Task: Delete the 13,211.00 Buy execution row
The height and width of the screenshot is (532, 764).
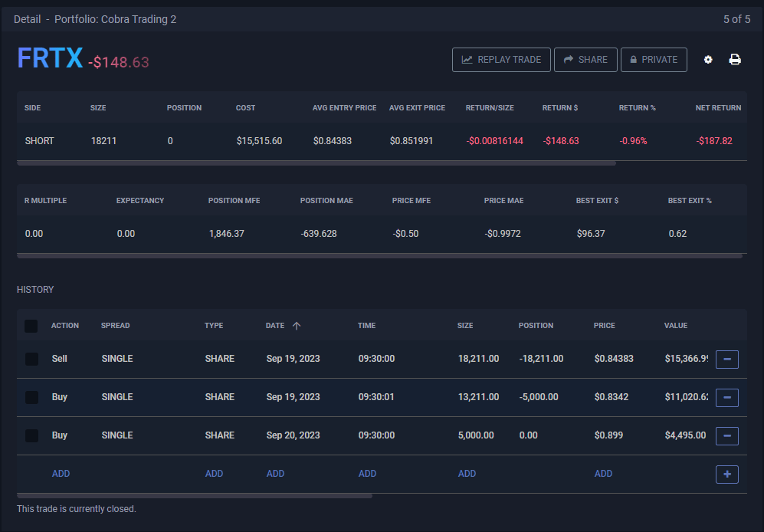Action: (x=726, y=397)
